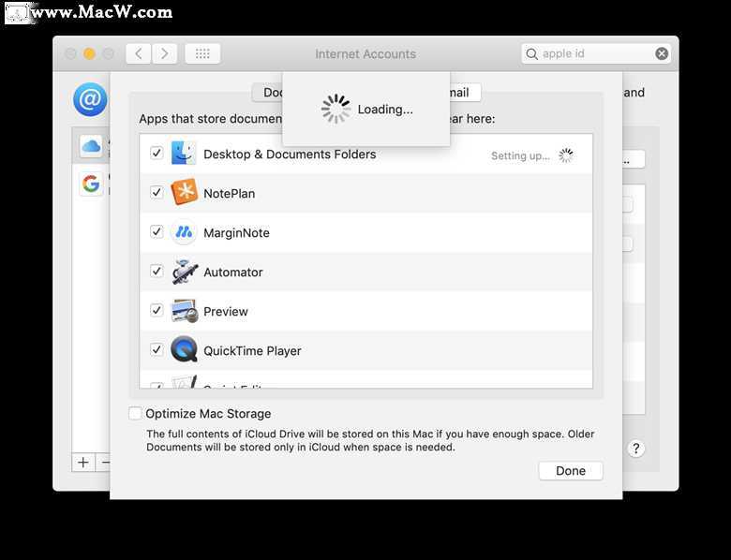Add an account with the plus button
Viewport: 731px width, 560px height.
click(83, 463)
